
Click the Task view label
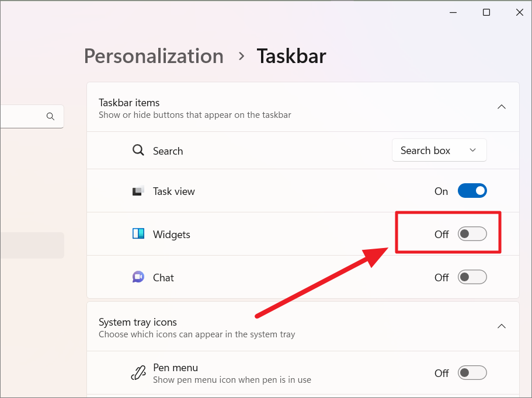[173, 191]
